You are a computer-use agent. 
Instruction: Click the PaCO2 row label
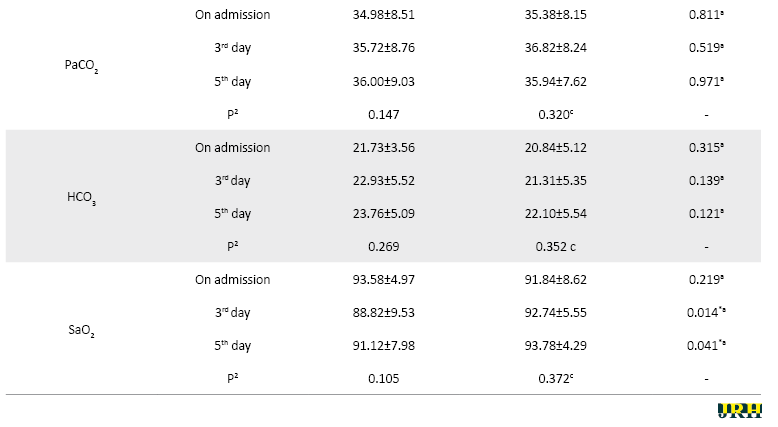click(x=81, y=66)
